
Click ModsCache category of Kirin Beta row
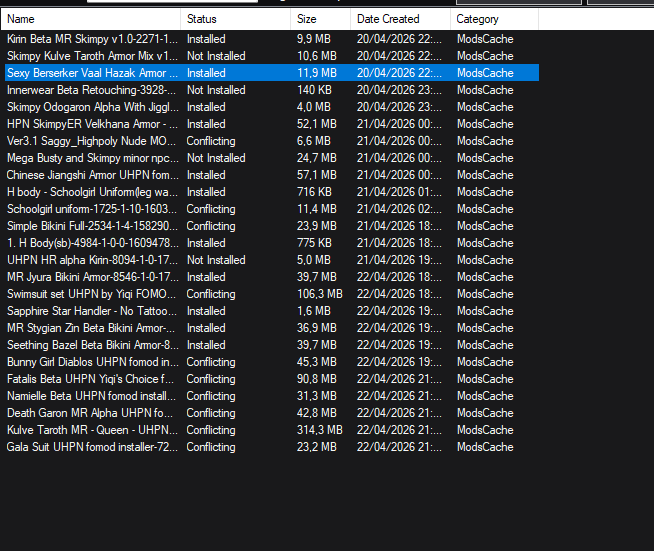pos(485,39)
